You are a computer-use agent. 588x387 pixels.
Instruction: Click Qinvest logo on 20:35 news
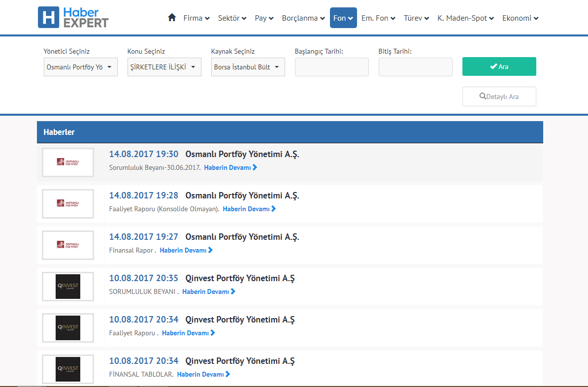(68, 287)
